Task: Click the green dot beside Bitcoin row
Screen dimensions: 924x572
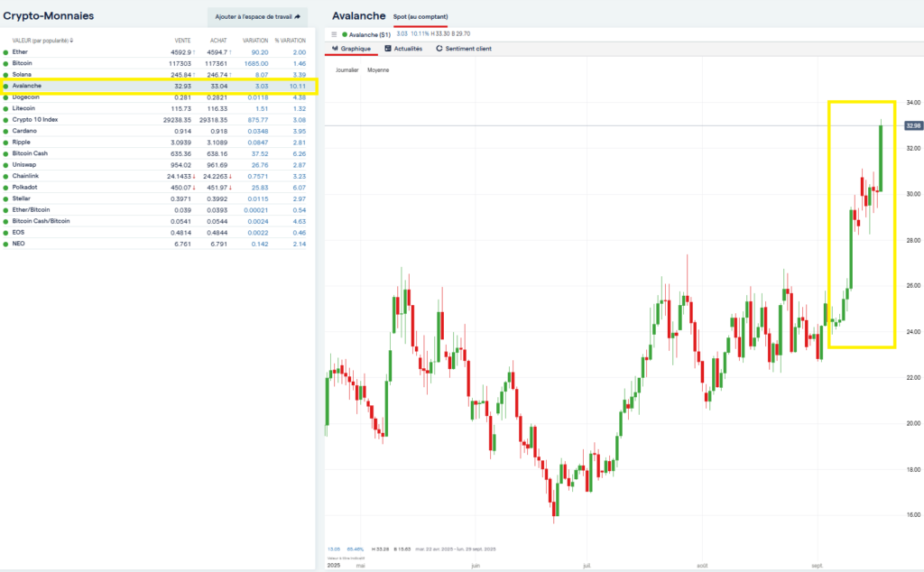Action: [x=6, y=64]
